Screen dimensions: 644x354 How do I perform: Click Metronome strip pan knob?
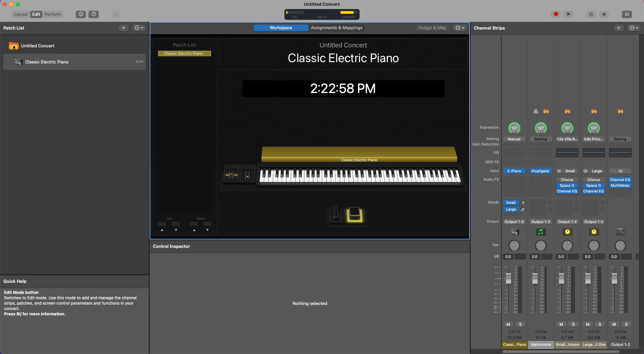tap(540, 246)
